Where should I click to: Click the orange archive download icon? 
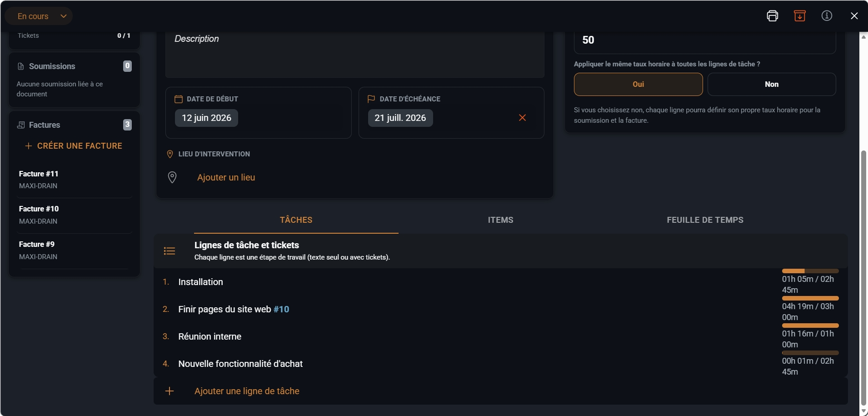point(799,16)
